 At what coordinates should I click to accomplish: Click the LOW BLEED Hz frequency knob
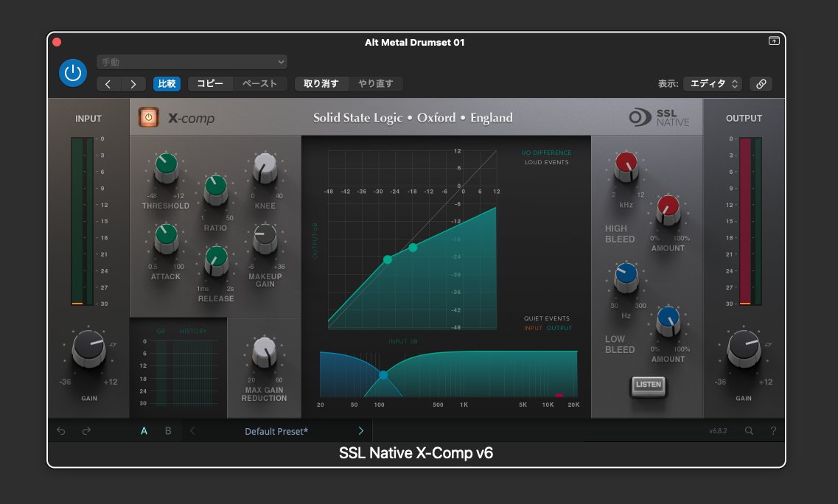626,277
